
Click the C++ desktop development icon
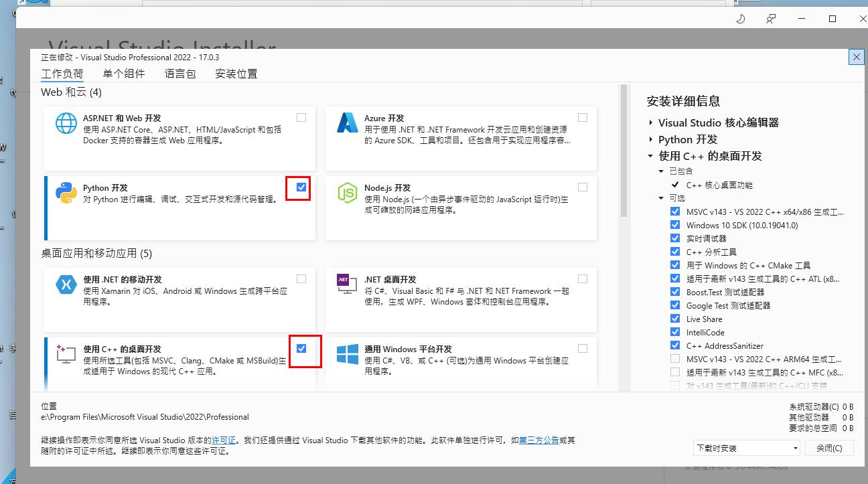[x=66, y=354]
